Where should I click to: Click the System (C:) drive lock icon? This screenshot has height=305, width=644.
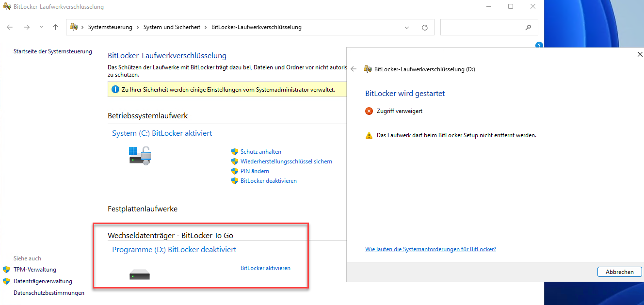(x=140, y=156)
